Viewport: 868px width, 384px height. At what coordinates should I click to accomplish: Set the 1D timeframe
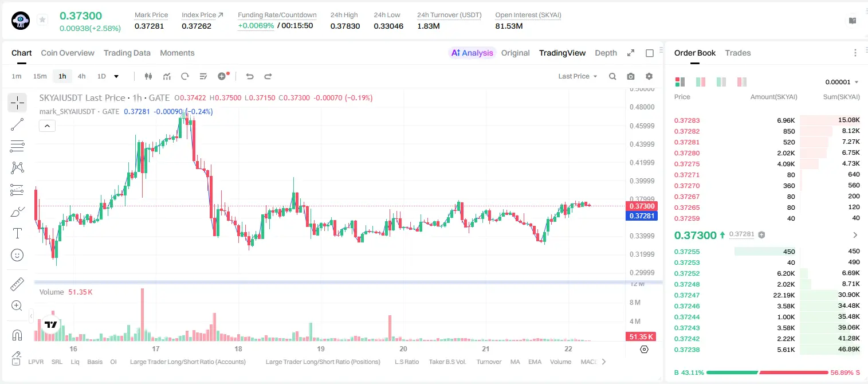[101, 76]
